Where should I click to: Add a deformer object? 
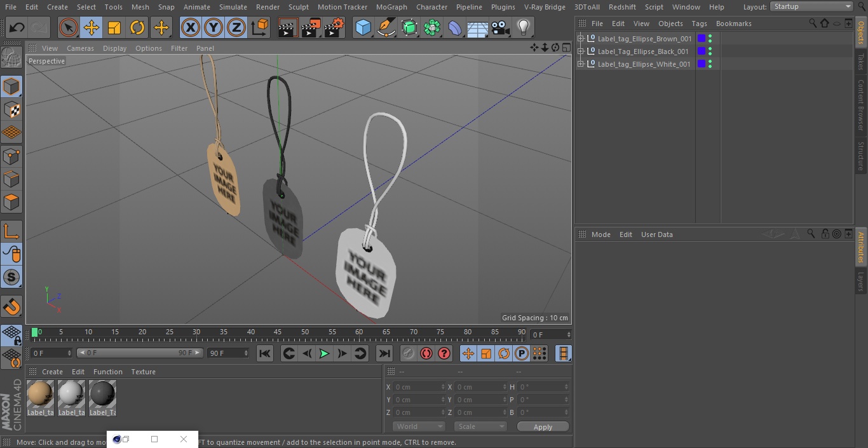[x=455, y=27]
